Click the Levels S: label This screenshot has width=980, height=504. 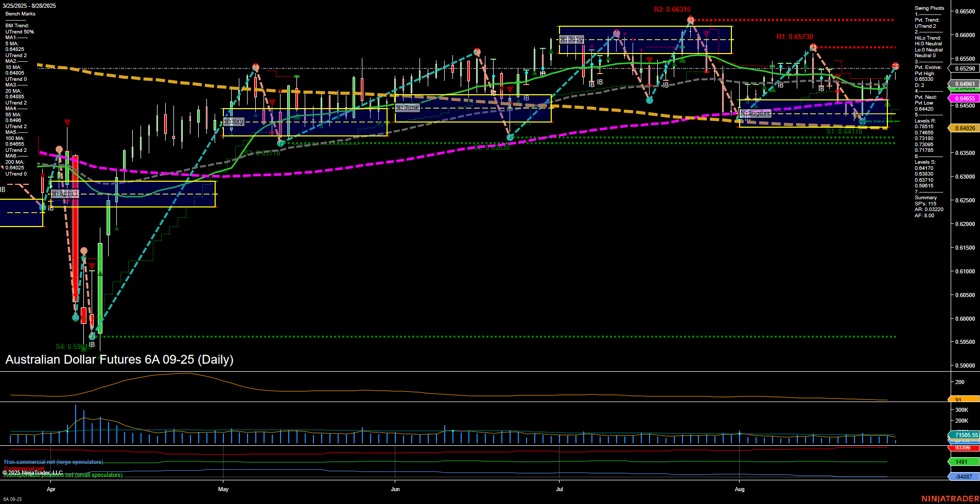click(925, 162)
